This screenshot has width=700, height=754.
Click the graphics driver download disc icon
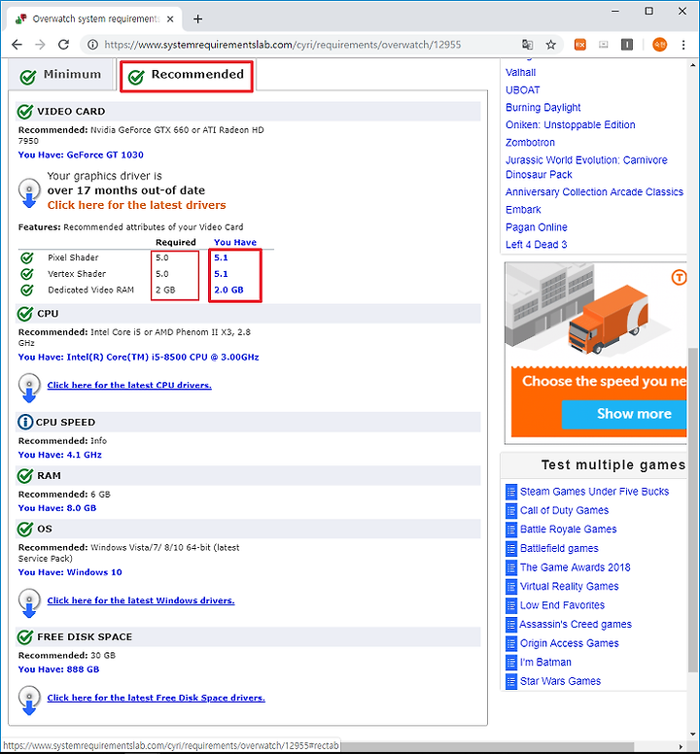click(x=29, y=192)
